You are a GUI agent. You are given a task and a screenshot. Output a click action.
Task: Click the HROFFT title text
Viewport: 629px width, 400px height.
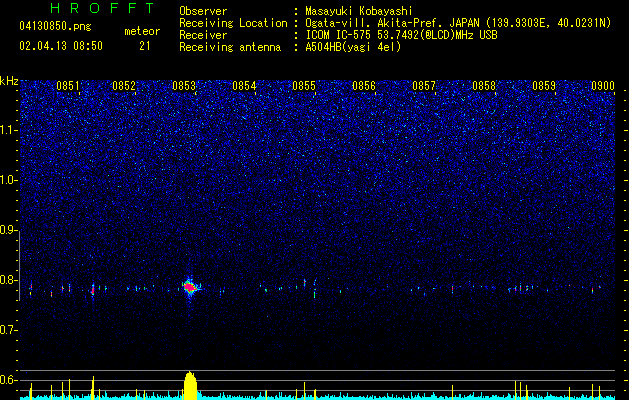point(102,8)
